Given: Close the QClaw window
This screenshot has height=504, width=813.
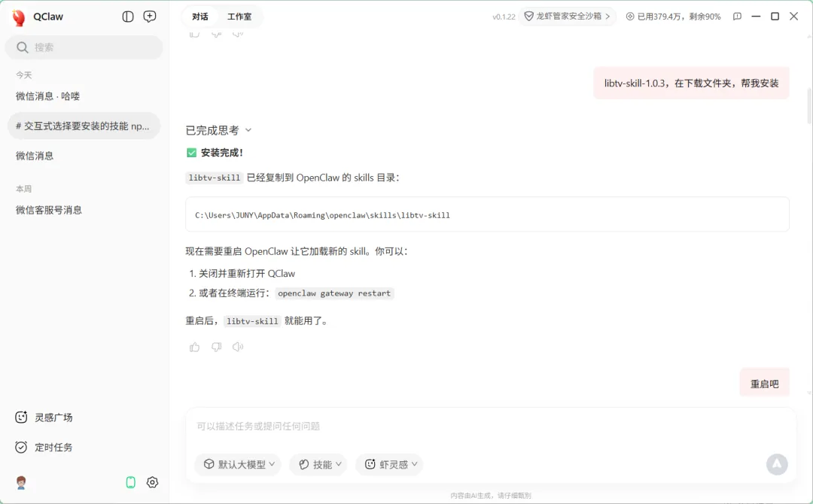Looking at the screenshot, I should 794,17.
